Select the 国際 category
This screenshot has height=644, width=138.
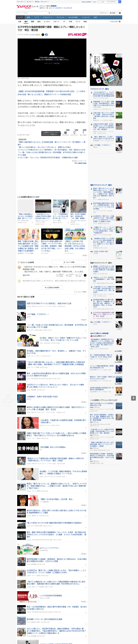tap(32, 21)
